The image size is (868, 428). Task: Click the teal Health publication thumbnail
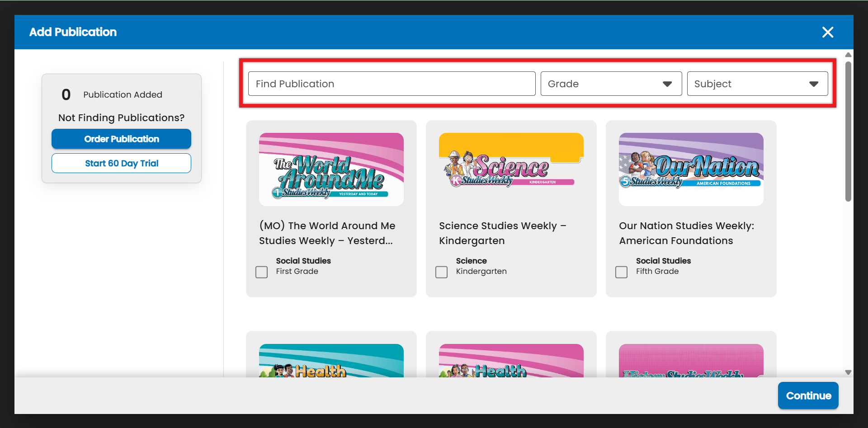click(331, 361)
